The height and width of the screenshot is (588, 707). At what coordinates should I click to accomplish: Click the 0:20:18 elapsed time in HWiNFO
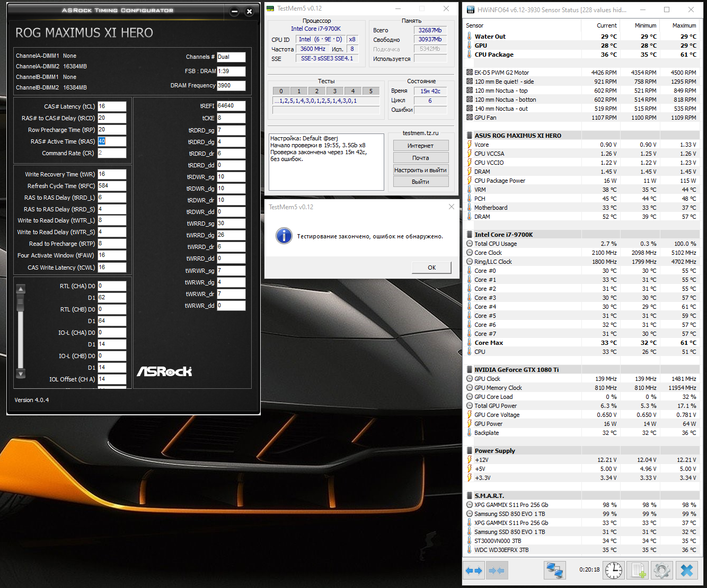(589, 570)
